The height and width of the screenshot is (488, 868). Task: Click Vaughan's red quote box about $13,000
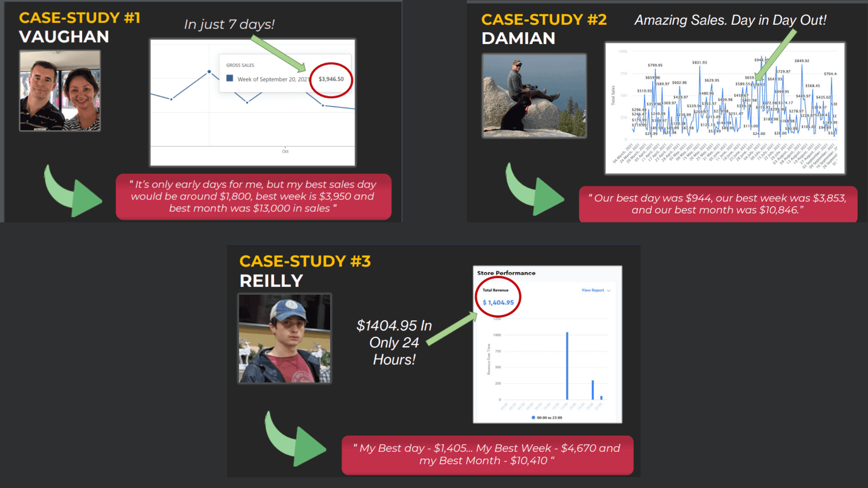(253, 197)
